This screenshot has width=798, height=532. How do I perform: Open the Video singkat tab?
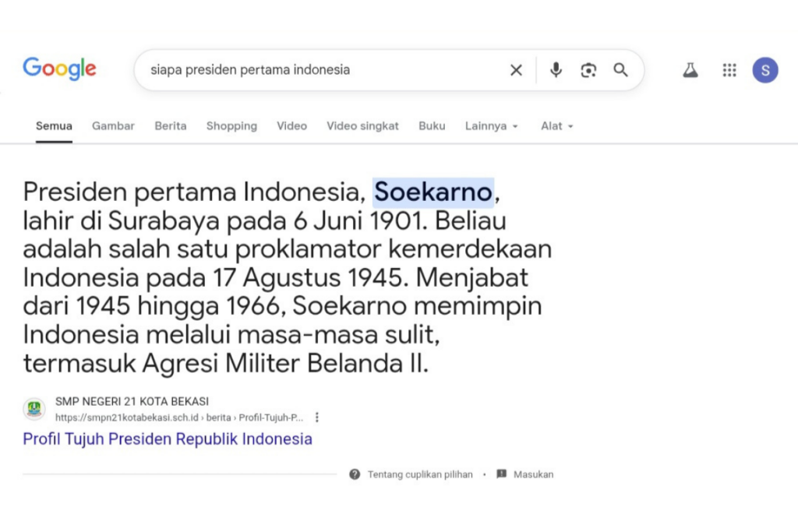(362, 126)
